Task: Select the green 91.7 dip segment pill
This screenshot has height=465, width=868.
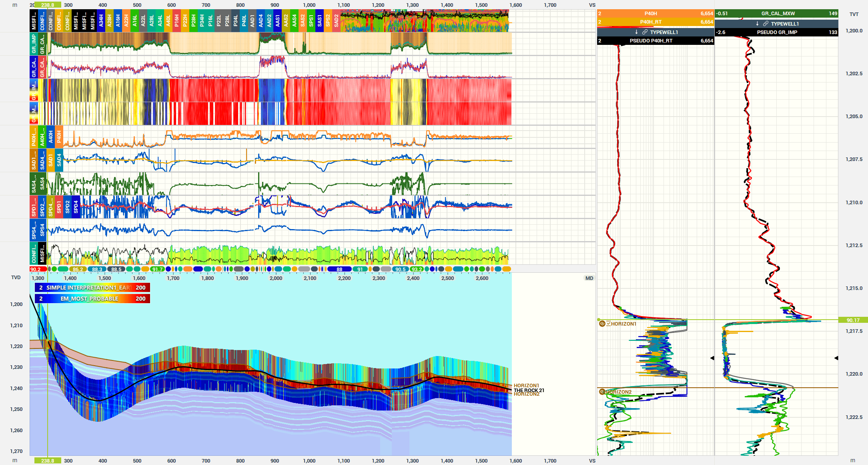Action: coord(157,269)
